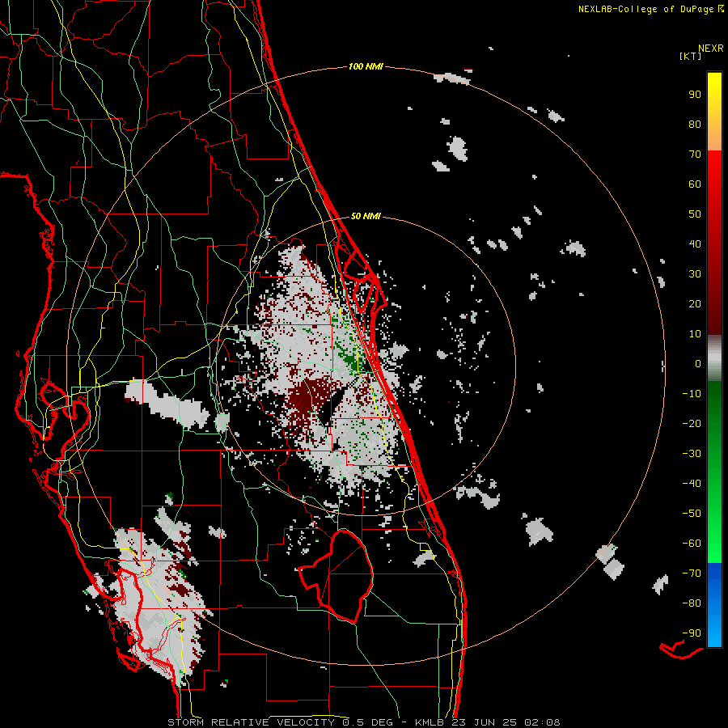The image size is (728, 728).
Task: Click the -60 value on the velocity scale
Action: click(x=692, y=544)
